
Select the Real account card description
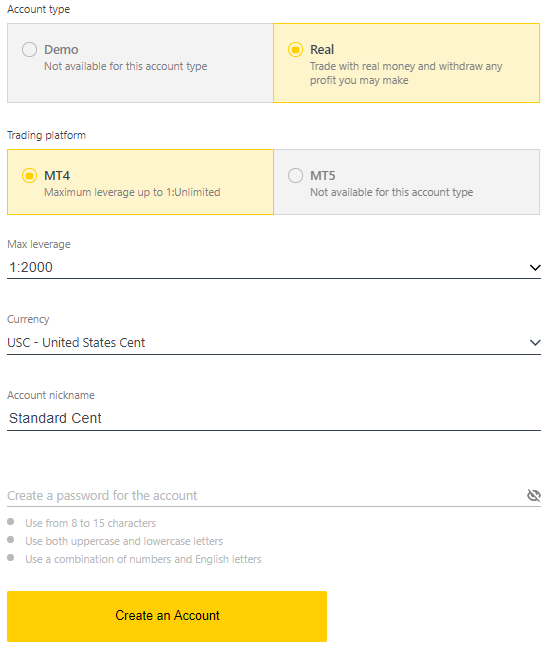(406, 73)
